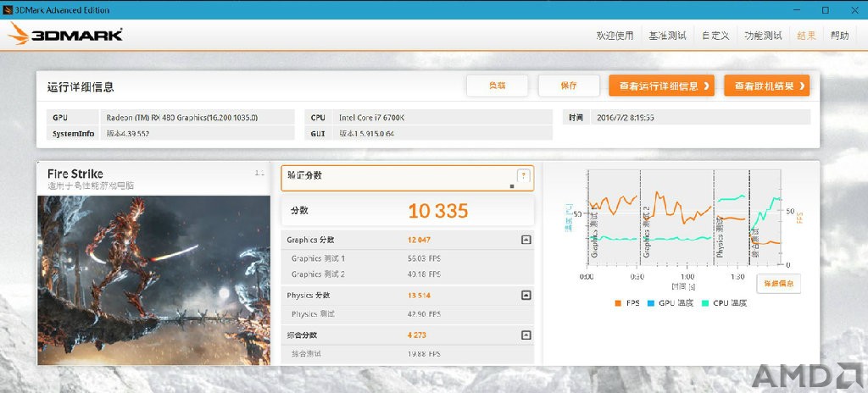
Task: Click the combined score 4 273
Action: click(417, 335)
